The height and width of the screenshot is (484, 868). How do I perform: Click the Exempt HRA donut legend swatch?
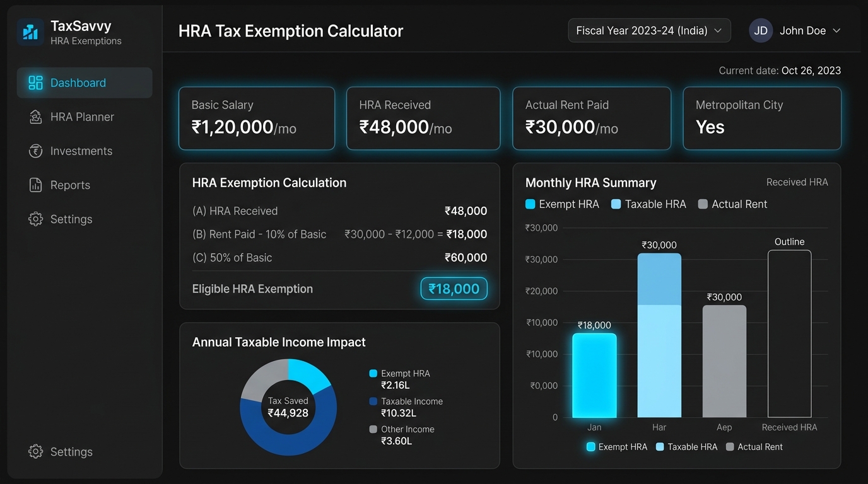373,374
